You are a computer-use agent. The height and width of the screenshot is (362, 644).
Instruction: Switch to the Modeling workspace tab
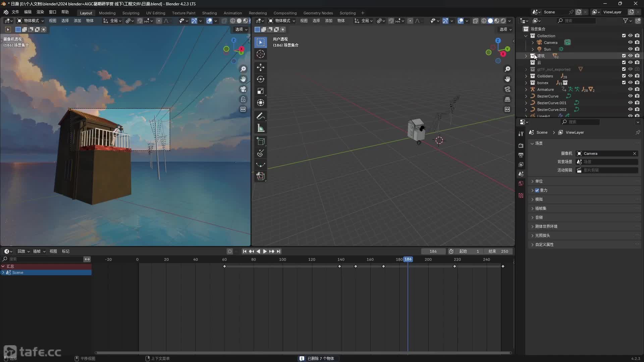107,13
